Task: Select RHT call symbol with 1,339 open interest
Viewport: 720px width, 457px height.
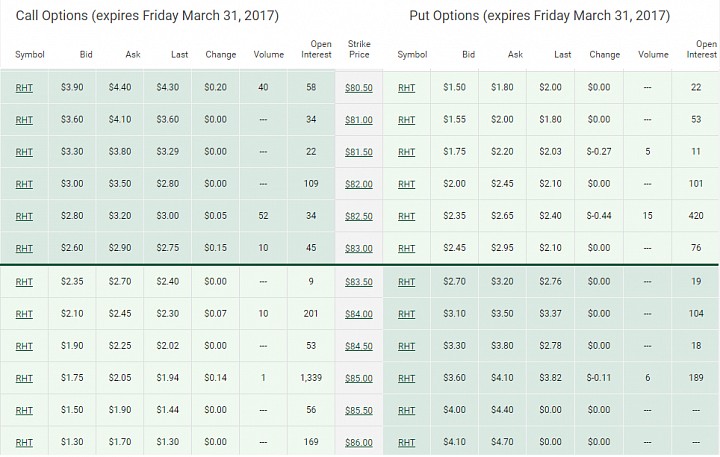Action: (x=24, y=378)
